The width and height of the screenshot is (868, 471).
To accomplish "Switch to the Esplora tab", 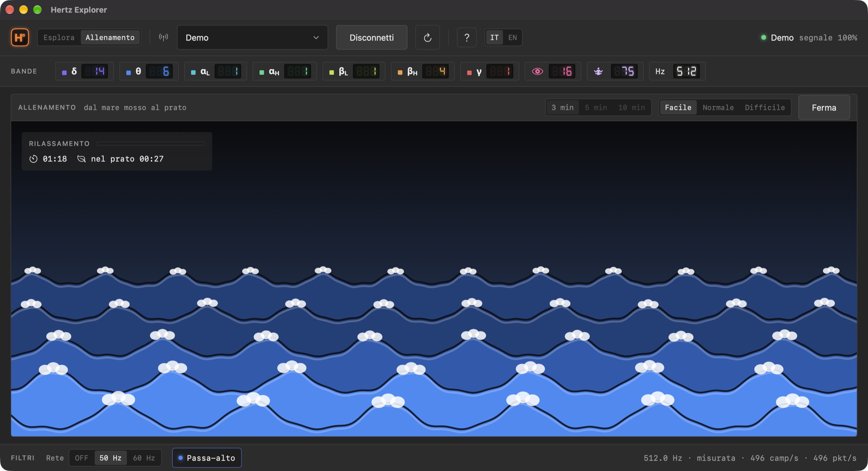I will coord(59,37).
